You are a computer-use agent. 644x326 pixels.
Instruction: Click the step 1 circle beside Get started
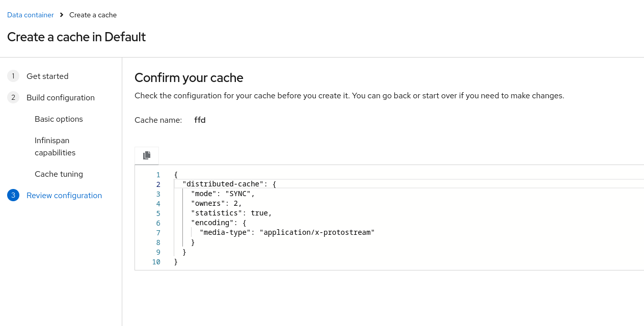tap(13, 76)
